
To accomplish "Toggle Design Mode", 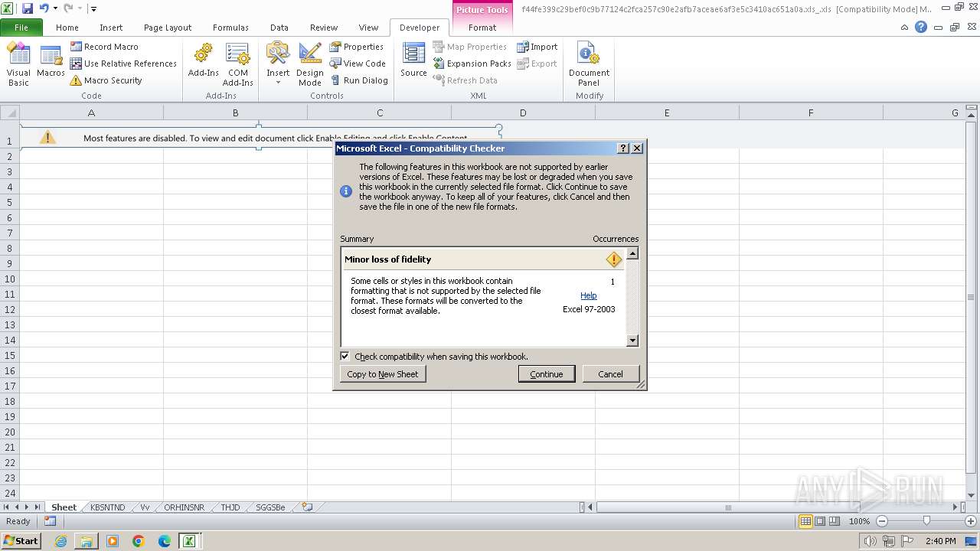I will point(310,65).
